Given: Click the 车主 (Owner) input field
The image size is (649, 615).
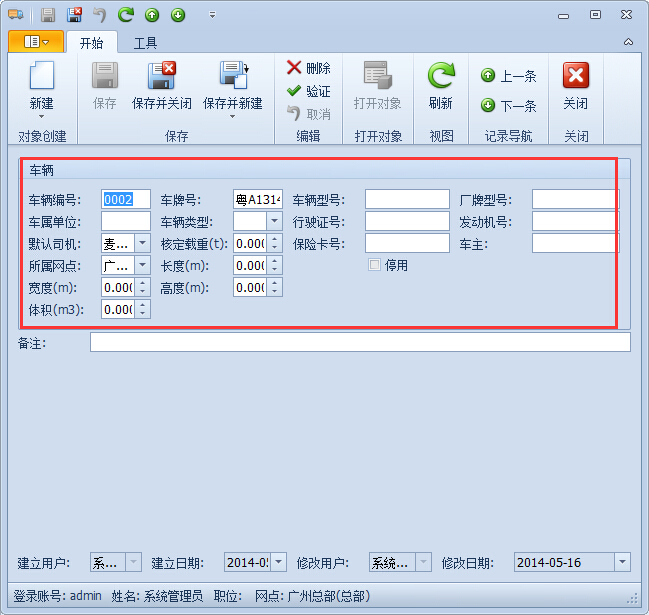Looking at the screenshot, I should click(575, 243).
